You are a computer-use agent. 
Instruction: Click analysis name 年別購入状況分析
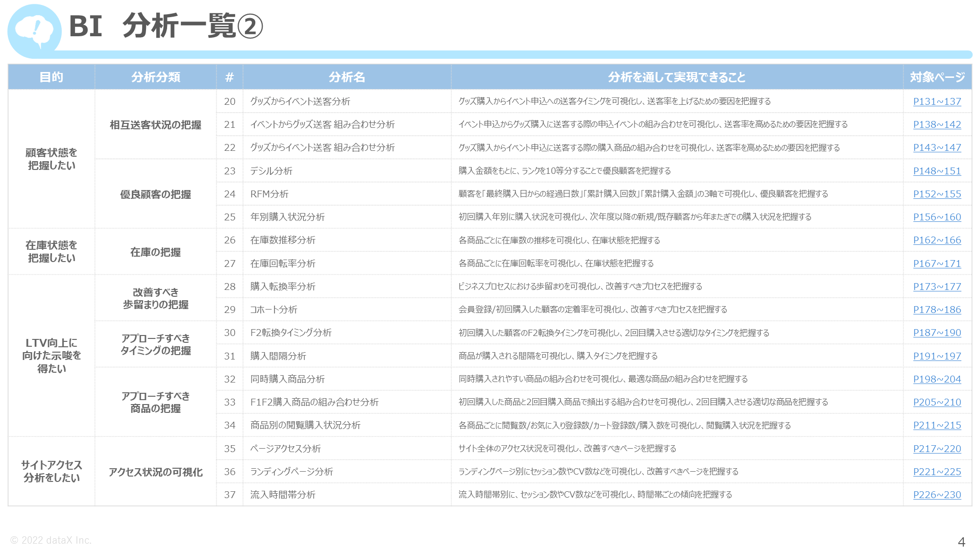coord(288,217)
